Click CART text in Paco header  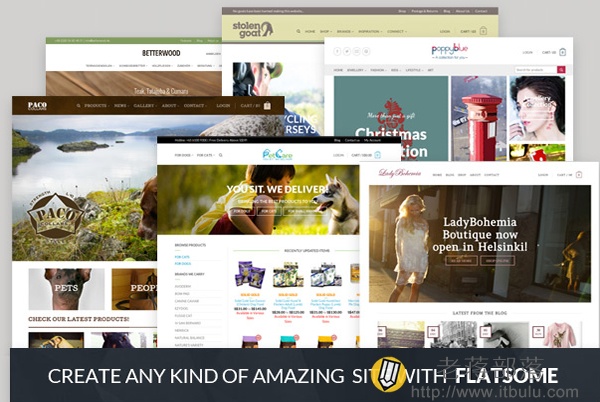[x=250, y=106]
